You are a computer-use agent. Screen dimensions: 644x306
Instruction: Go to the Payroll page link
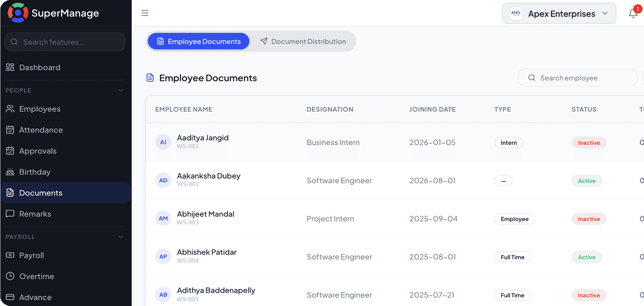66,255
